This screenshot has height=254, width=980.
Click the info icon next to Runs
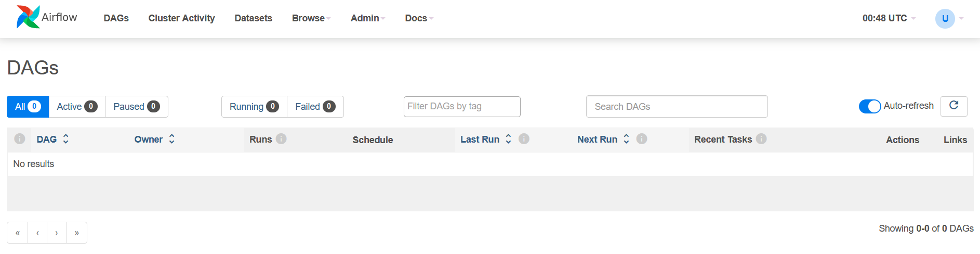pyautogui.click(x=281, y=139)
